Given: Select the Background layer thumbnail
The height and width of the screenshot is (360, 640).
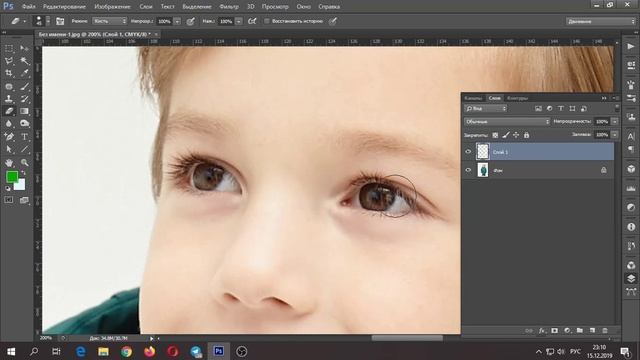Looking at the screenshot, I should [483, 170].
